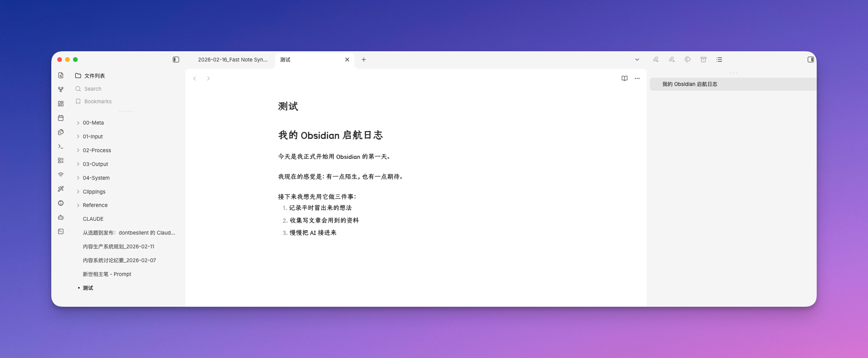This screenshot has width=868, height=358.
Task: Expand the 00-Meta folder
Action: tap(93, 123)
